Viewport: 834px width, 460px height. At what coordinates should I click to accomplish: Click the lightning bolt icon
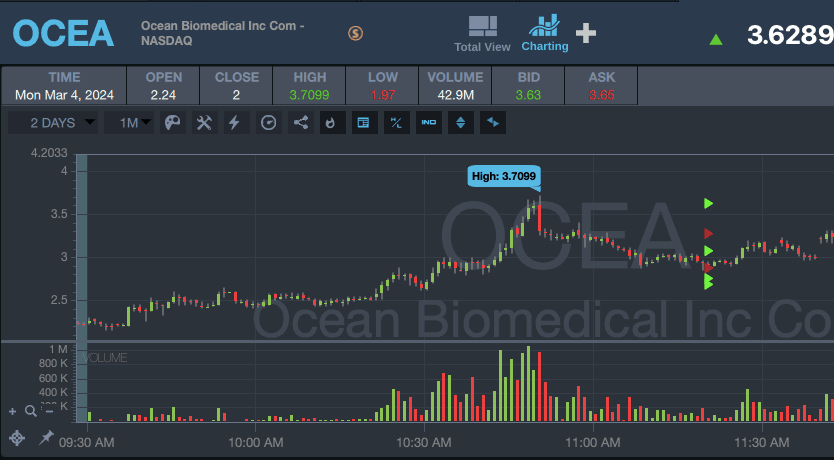pos(235,122)
